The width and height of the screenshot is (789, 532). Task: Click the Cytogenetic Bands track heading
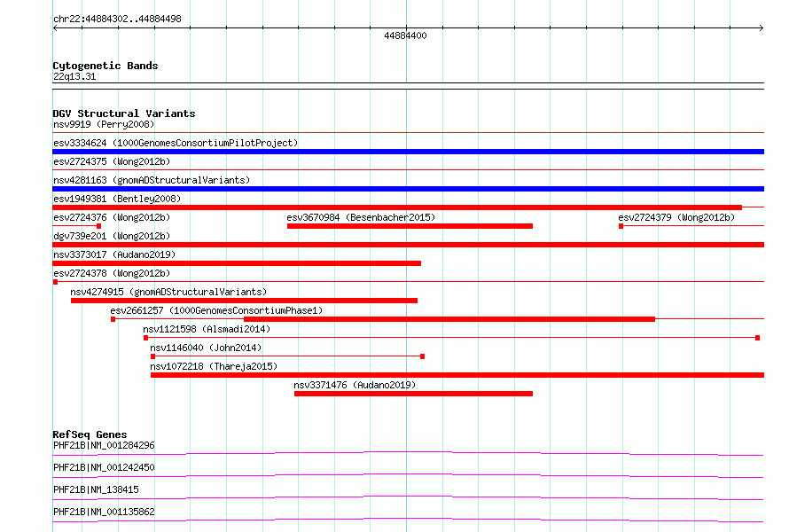coord(105,66)
